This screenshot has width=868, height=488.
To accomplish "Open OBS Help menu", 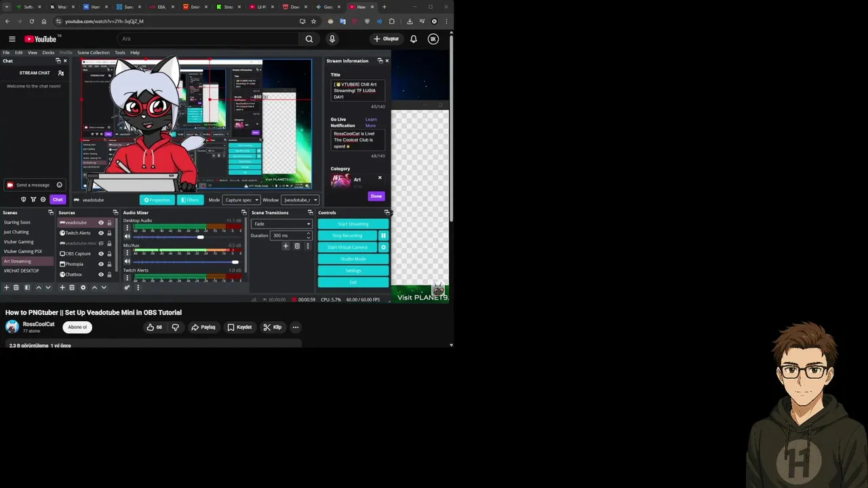I will pyautogui.click(x=135, y=52).
